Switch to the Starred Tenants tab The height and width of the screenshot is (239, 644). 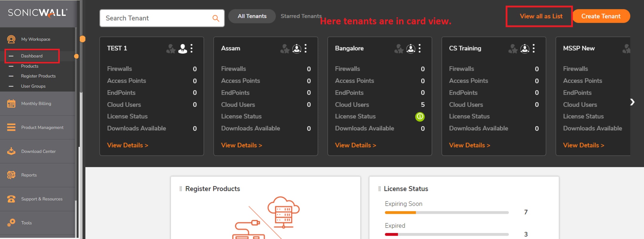(301, 16)
